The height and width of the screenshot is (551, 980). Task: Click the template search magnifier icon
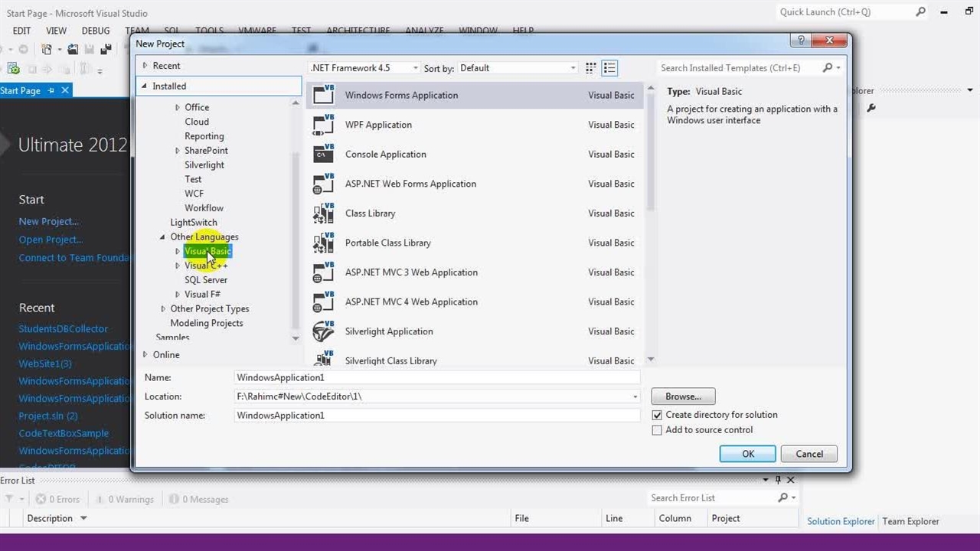coord(828,68)
